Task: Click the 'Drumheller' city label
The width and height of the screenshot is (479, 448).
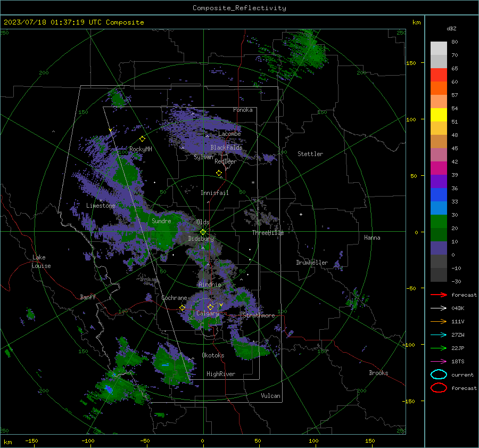Action: [312, 263]
